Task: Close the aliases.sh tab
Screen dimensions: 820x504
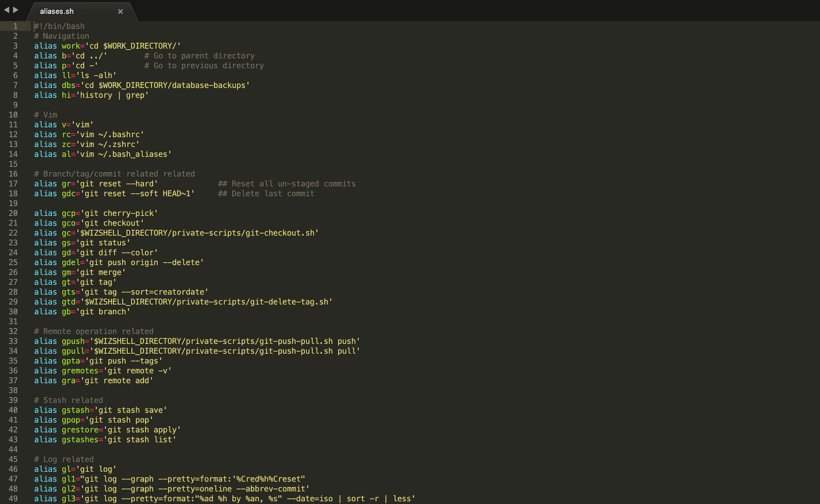Action: tap(120, 11)
